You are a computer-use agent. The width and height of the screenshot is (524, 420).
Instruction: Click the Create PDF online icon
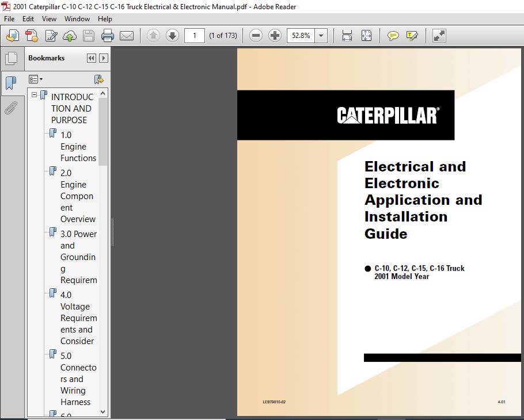(32, 36)
